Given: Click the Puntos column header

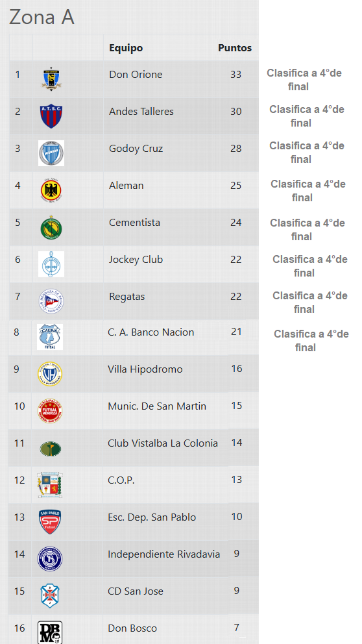Looking at the screenshot, I should (x=235, y=48).
